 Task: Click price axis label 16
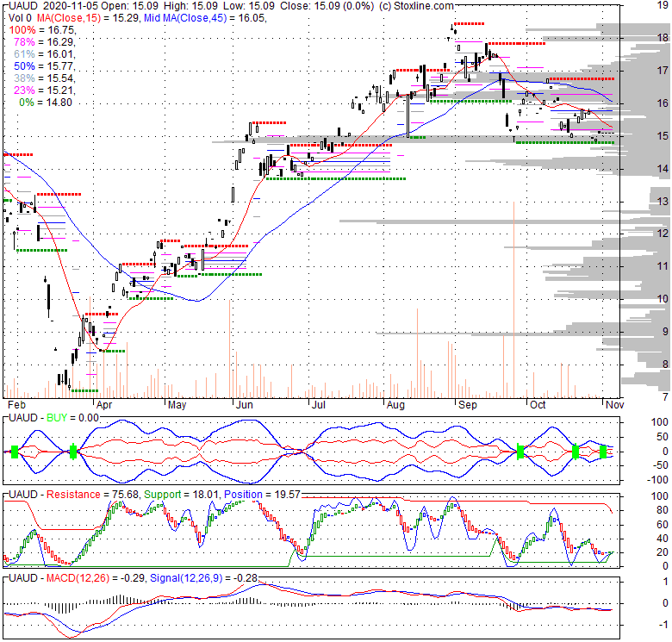(x=663, y=103)
